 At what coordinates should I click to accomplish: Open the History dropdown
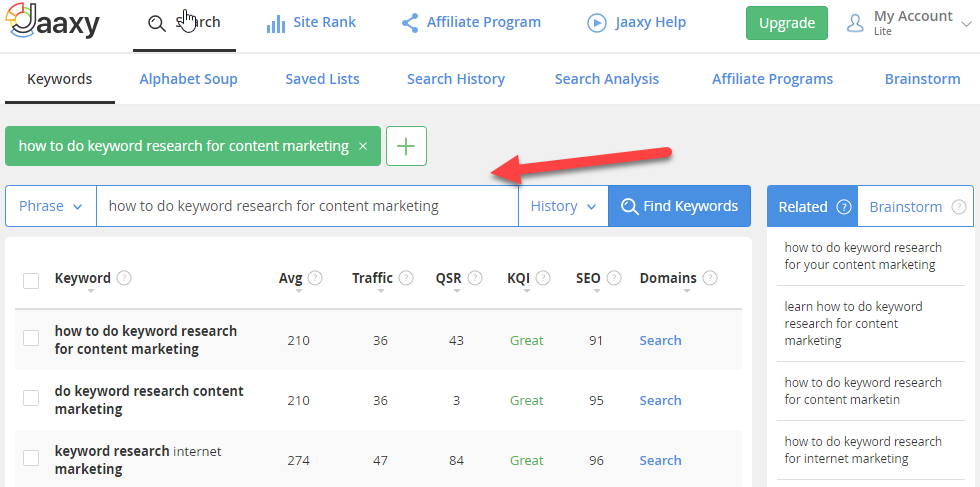click(563, 206)
